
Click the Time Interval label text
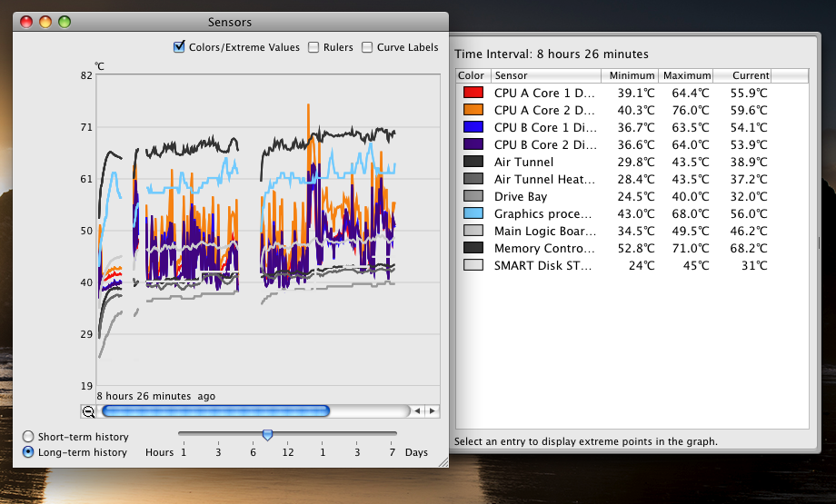552,54
